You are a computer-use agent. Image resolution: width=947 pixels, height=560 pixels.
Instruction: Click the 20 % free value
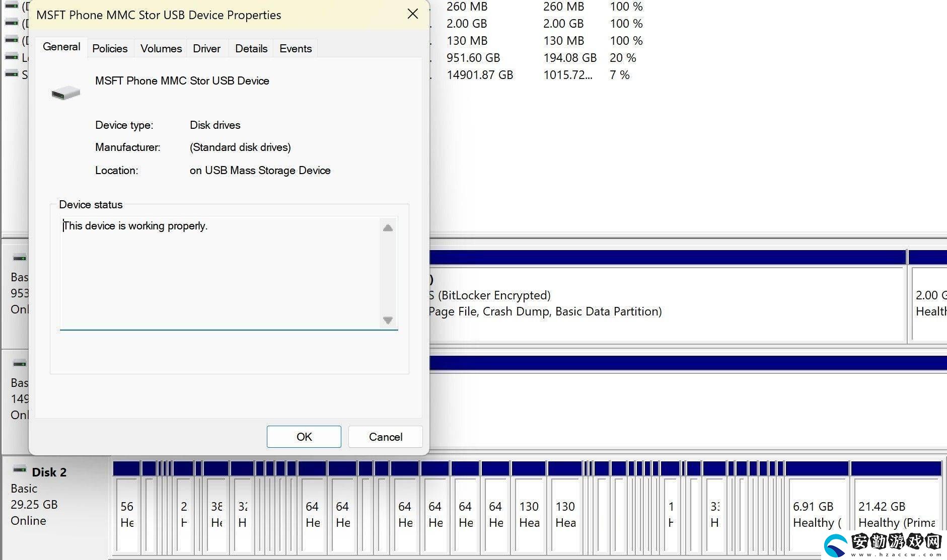coord(623,58)
